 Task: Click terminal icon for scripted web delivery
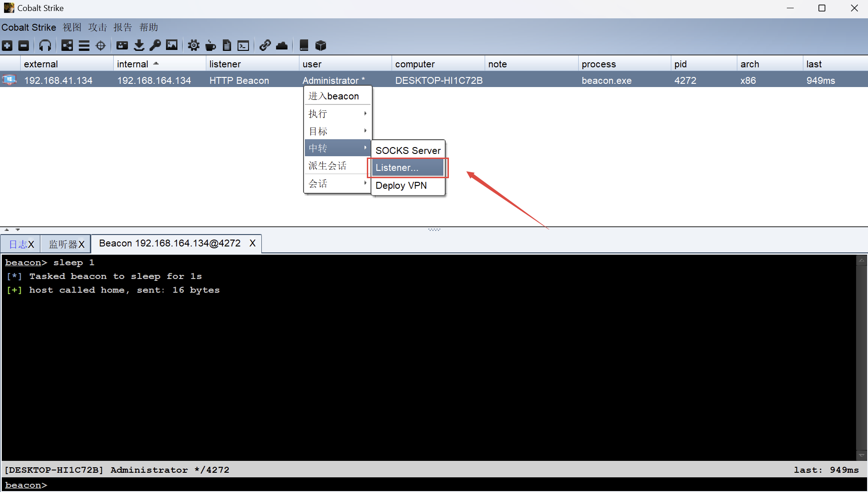coord(243,45)
